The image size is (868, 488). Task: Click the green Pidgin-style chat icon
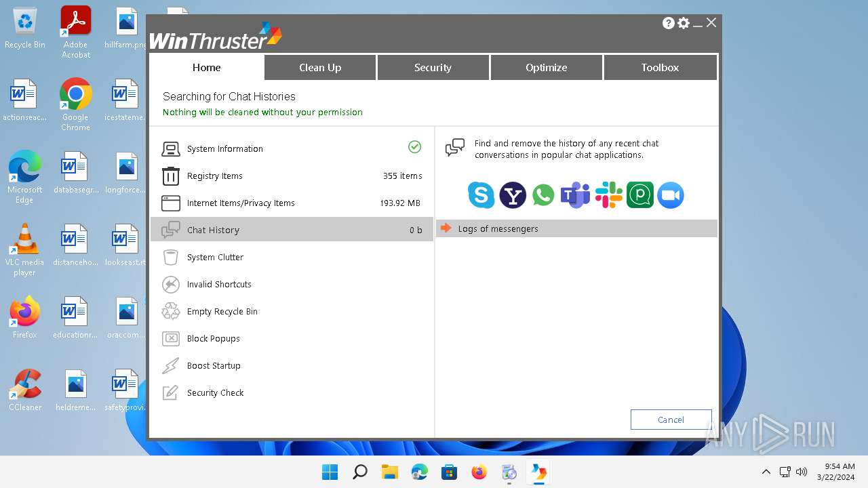point(640,195)
